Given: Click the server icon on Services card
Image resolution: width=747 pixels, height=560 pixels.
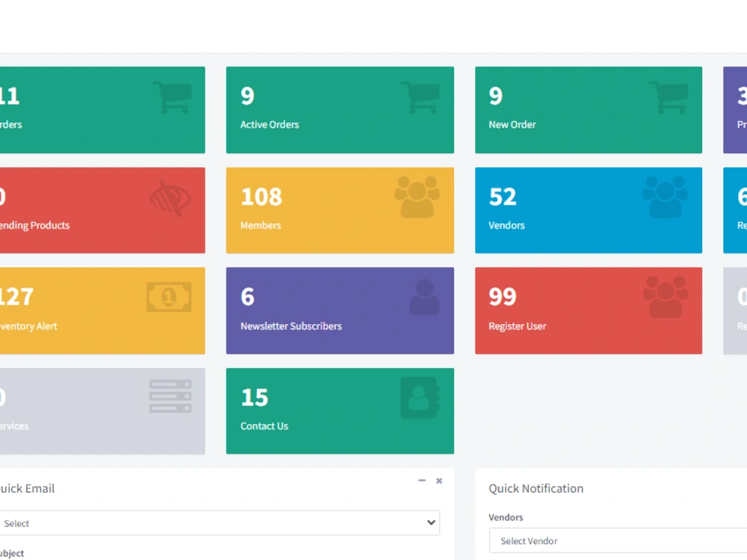Looking at the screenshot, I should coord(170,396).
